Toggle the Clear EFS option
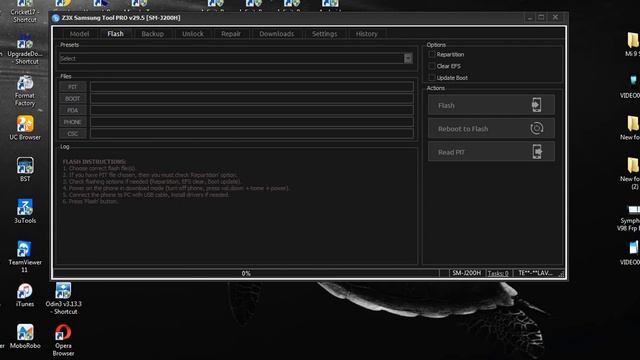 pyautogui.click(x=432, y=66)
